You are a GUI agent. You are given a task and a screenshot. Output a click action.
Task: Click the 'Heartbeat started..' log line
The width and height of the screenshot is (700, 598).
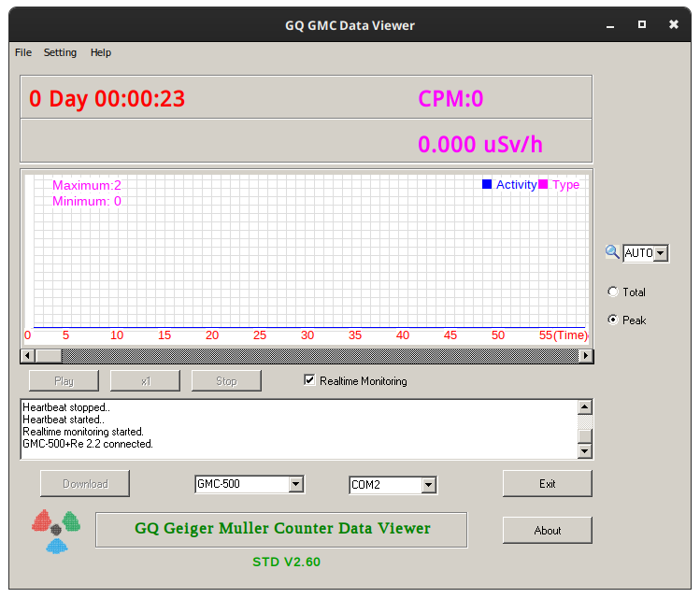coord(64,420)
